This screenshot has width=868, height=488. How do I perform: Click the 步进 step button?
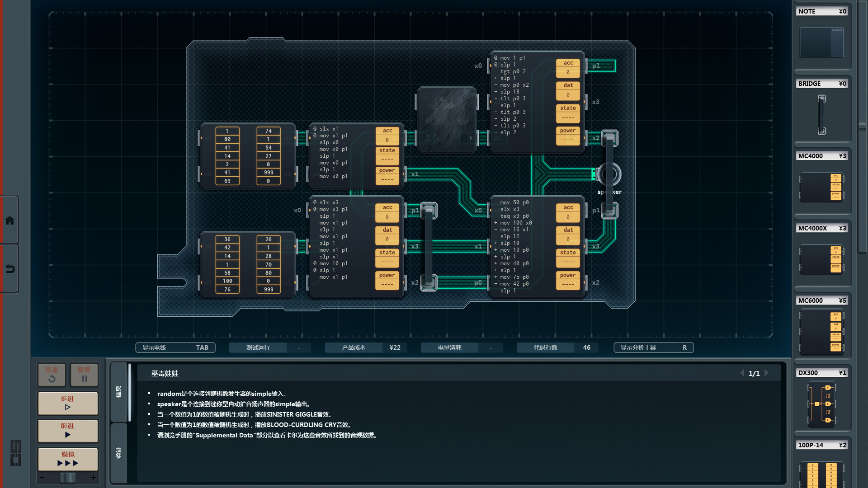pyautogui.click(x=68, y=403)
